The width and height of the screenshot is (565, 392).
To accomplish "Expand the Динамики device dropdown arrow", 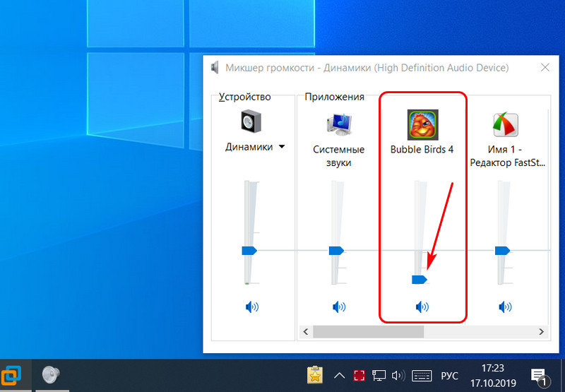I will tap(282, 147).
